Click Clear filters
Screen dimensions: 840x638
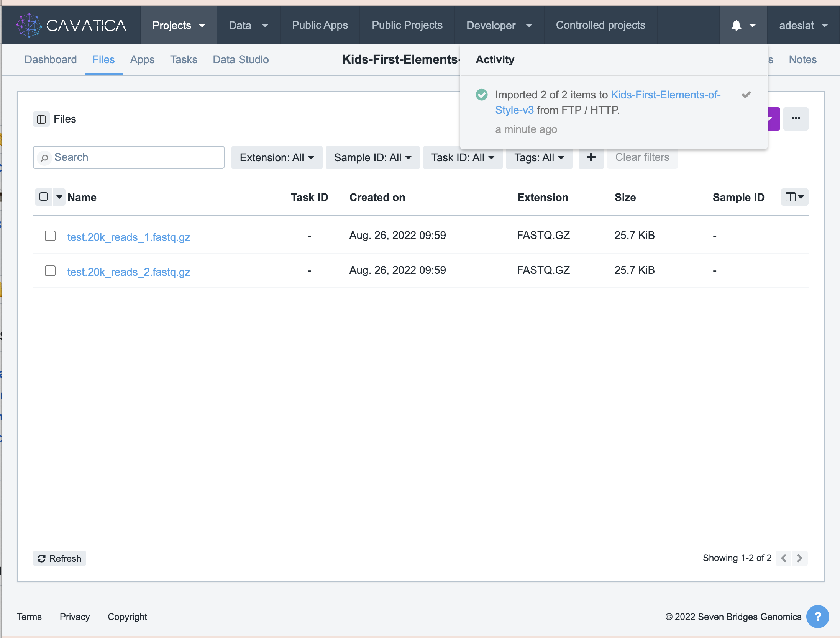coord(642,157)
